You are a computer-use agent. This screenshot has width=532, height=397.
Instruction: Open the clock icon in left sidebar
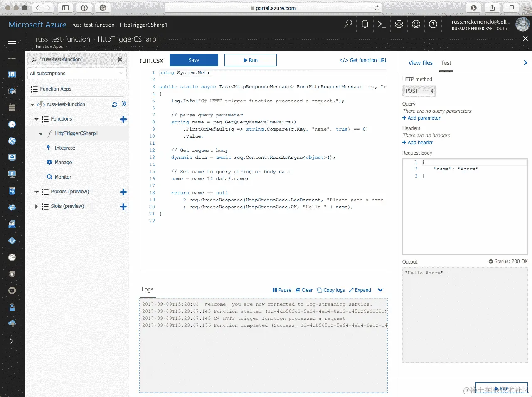pos(12,124)
